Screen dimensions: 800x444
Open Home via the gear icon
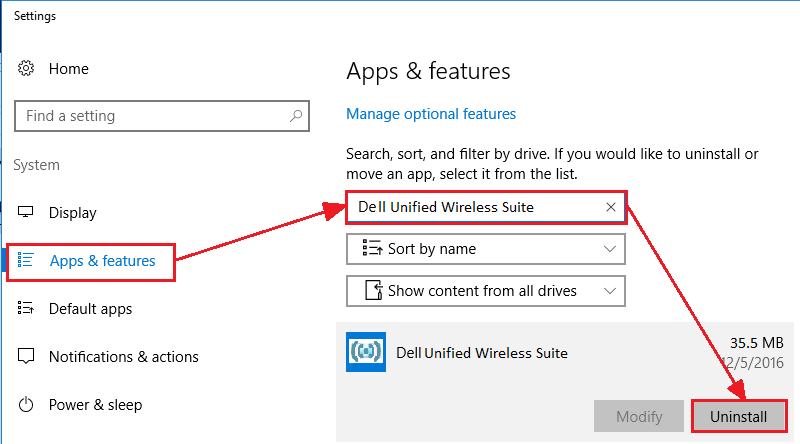26,68
